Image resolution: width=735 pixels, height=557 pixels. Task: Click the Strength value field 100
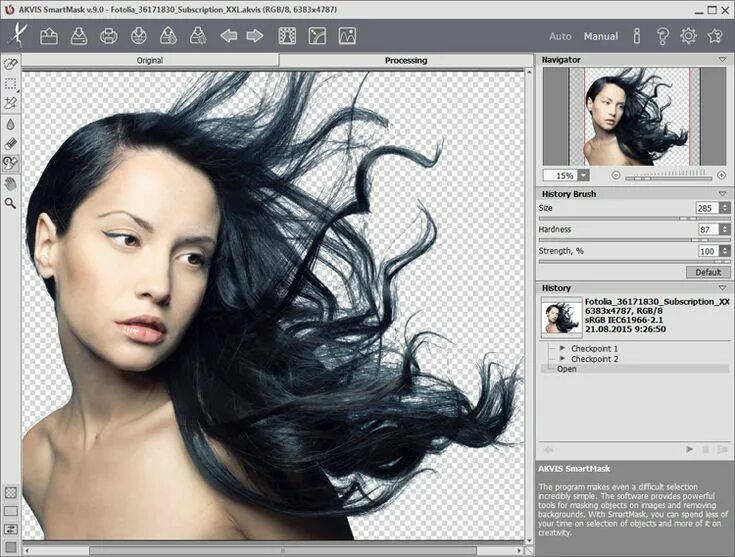pyautogui.click(x=708, y=251)
